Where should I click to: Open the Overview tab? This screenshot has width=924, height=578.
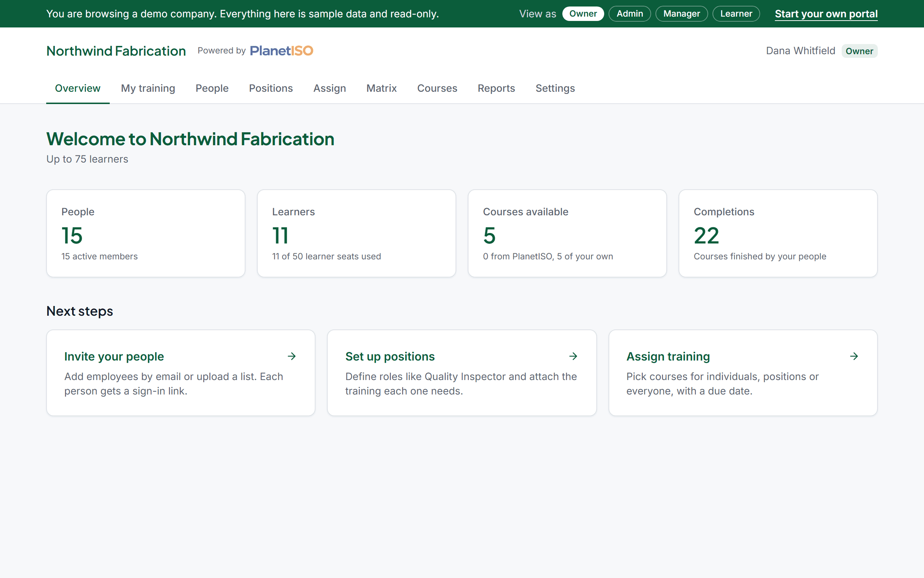[x=78, y=88]
